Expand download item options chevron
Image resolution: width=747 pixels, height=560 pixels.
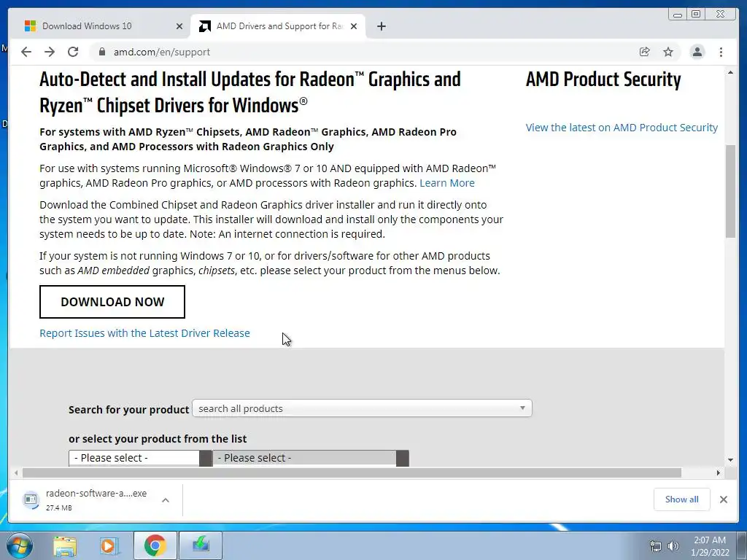coord(166,500)
